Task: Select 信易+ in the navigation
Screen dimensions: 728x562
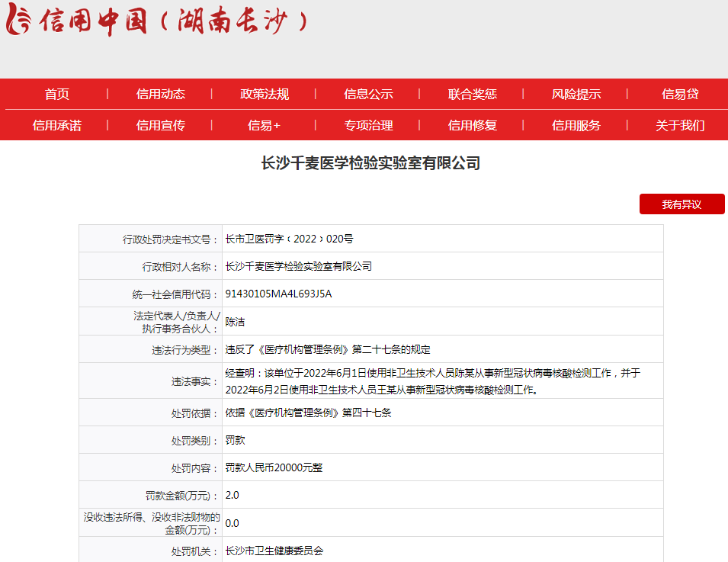Action: [x=265, y=125]
